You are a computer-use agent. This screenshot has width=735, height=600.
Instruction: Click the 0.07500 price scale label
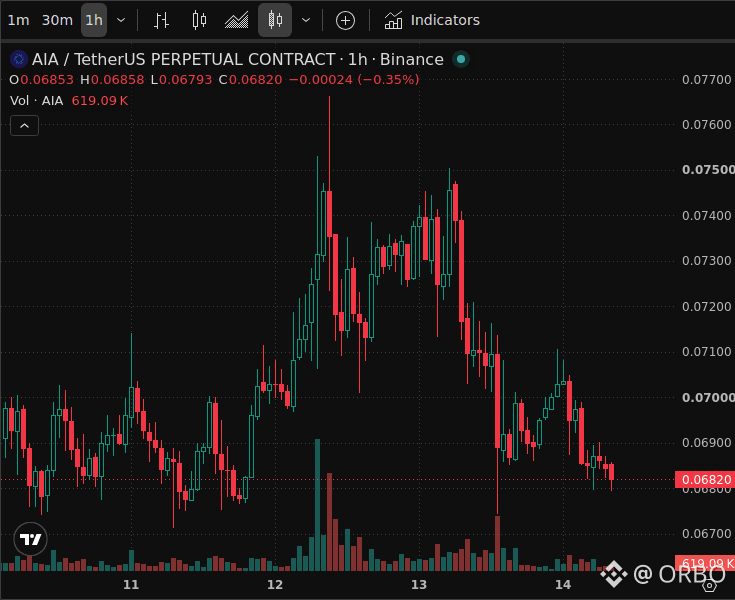(708, 169)
